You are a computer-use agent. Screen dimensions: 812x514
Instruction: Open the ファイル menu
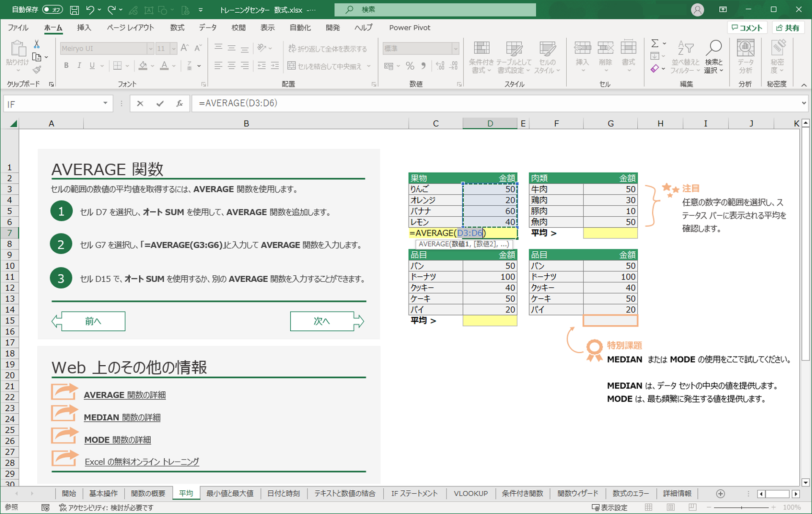pyautogui.click(x=18, y=28)
